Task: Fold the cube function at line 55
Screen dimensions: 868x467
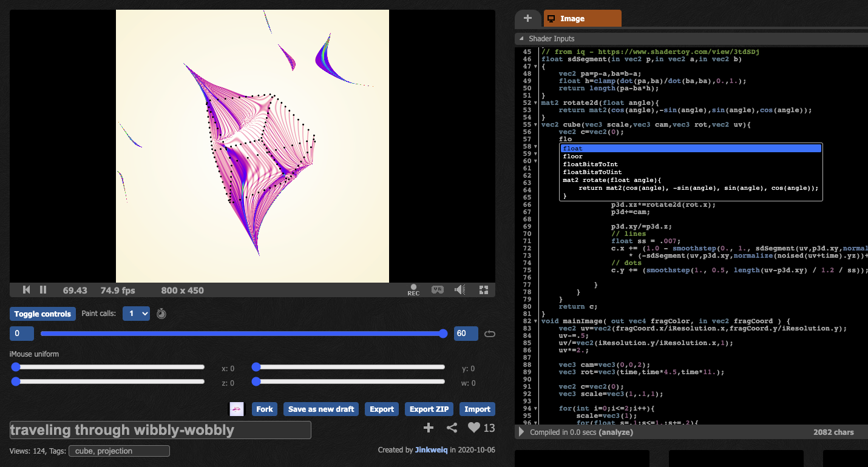Action: [536, 125]
